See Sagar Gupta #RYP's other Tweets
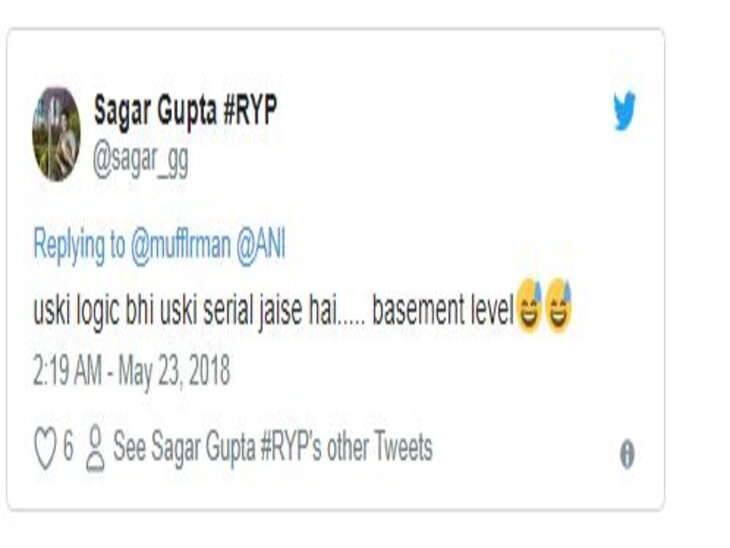The image size is (730, 548). pos(273,447)
